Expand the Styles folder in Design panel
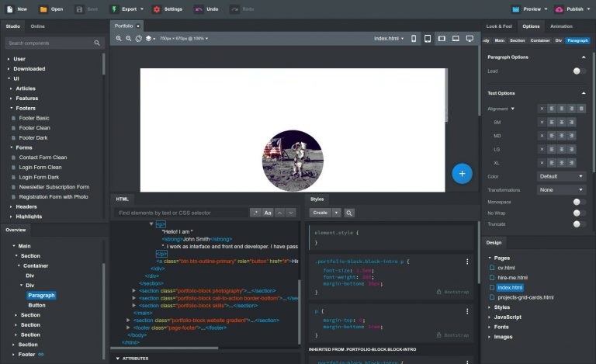Image resolution: width=596 pixels, height=364 pixels. [490, 307]
